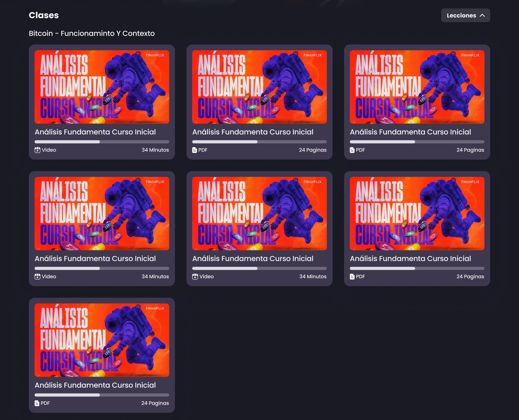Screen dimensions: 519x420
Task: Click "34 Minutos" on the first-row Video card
Action: tap(155, 150)
